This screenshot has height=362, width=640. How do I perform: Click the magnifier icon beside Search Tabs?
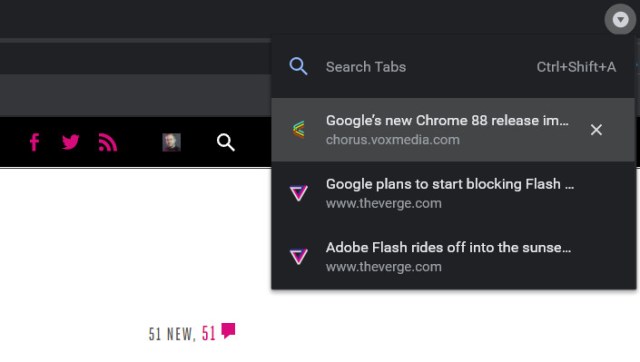[298, 66]
